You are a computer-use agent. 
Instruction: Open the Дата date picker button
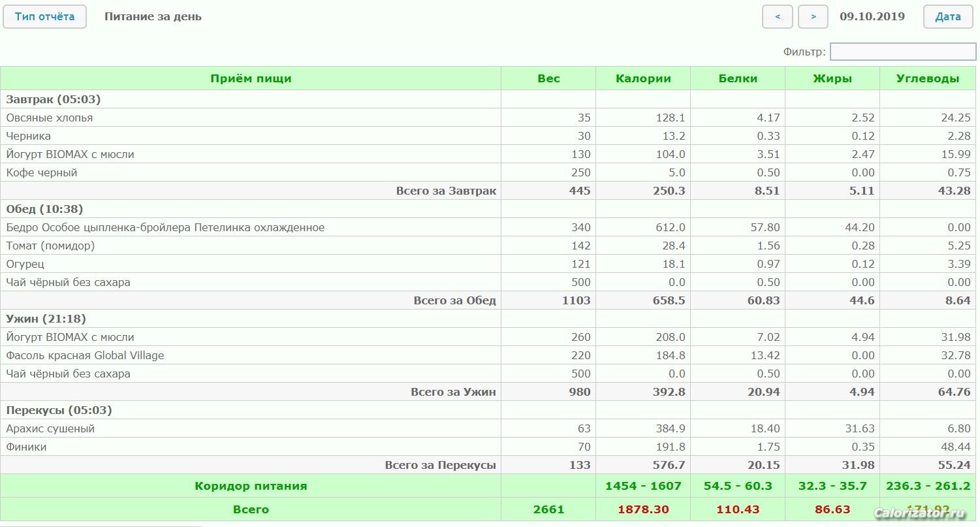pyautogui.click(x=948, y=17)
